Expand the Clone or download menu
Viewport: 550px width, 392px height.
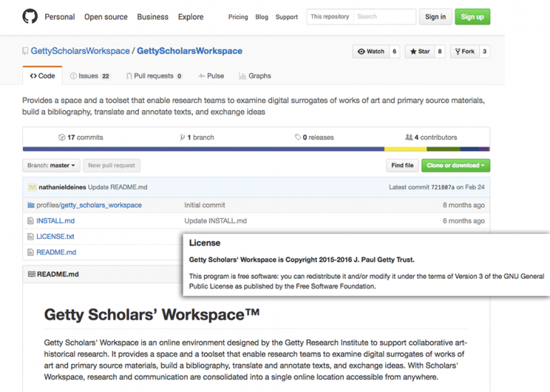pyautogui.click(x=455, y=165)
